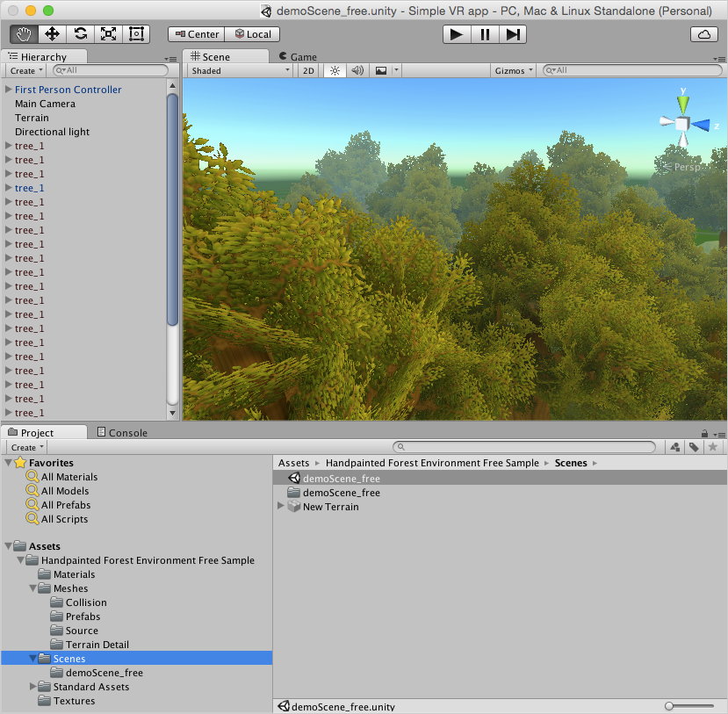Image resolution: width=728 pixels, height=714 pixels.
Task: Open the Gizmos dropdown
Action: [x=514, y=71]
